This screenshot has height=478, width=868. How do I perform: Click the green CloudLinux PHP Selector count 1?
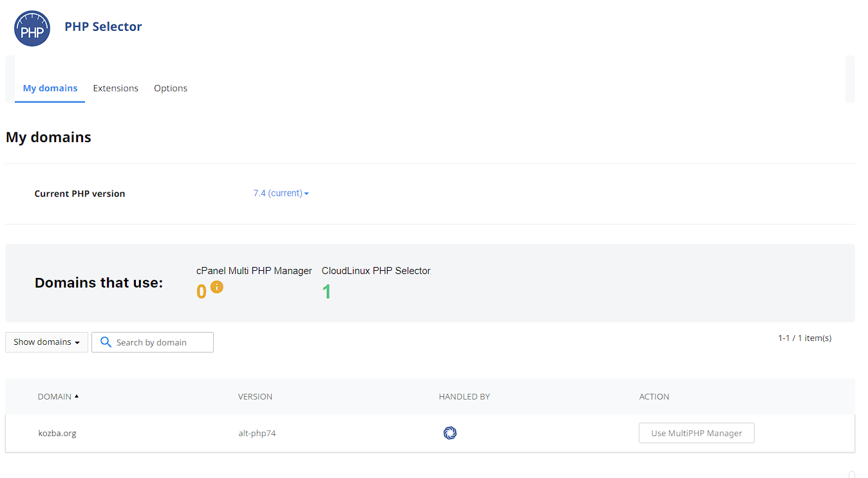326,291
